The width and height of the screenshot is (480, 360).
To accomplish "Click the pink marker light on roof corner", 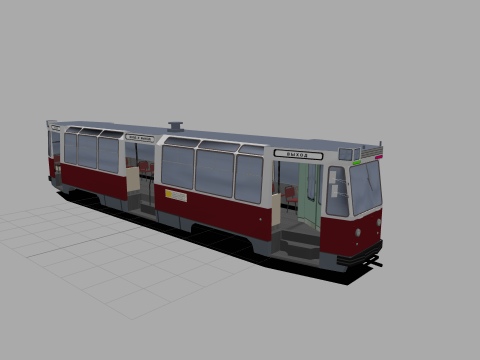I will tap(379, 157).
